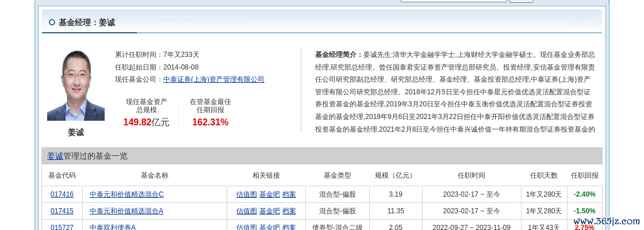Open 档案 for 中泰元和价值精选混合A
The image size is (644, 230).
point(289,210)
